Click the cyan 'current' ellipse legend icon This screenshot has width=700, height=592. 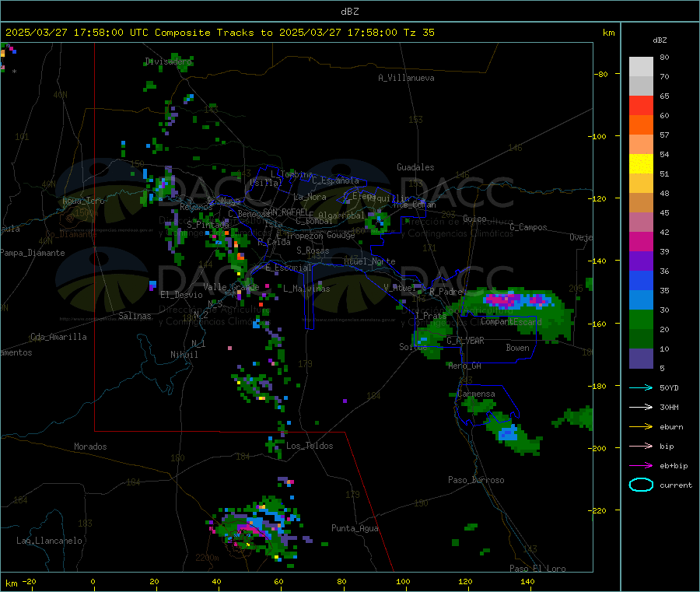pos(641,485)
